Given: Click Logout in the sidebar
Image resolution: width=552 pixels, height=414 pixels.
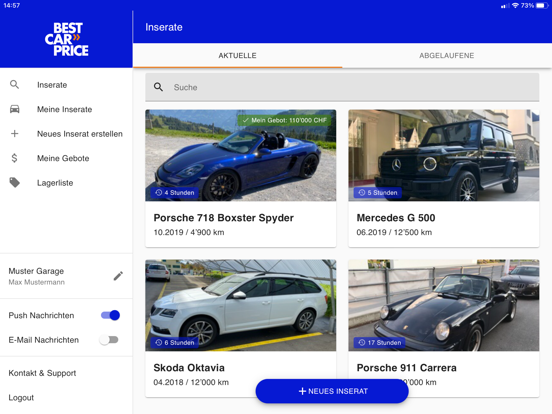Looking at the screenshot, I should 21,397.
